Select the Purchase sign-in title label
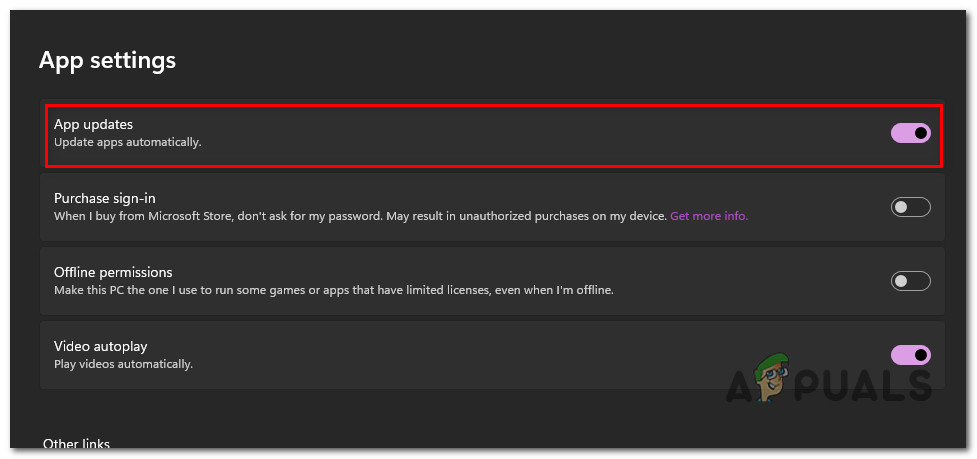The width and height of the screenshot is (977, 459). click(x=104, y=198)
